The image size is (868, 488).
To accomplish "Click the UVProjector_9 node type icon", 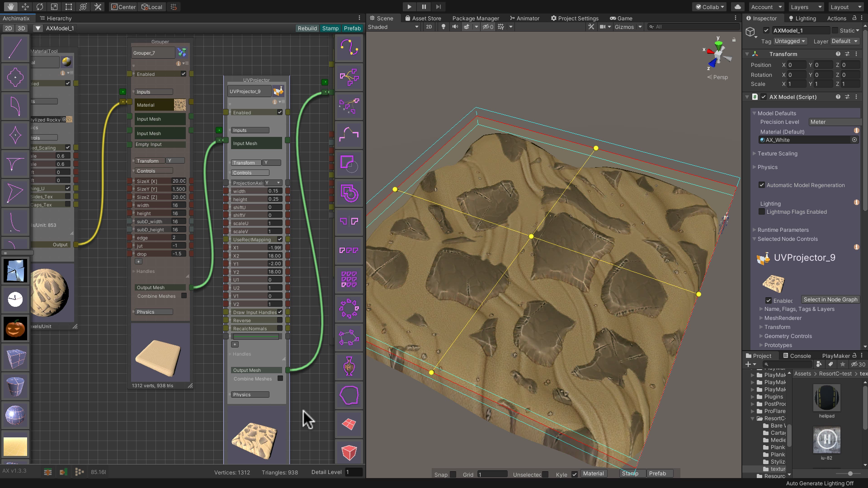I will (278, 91).
